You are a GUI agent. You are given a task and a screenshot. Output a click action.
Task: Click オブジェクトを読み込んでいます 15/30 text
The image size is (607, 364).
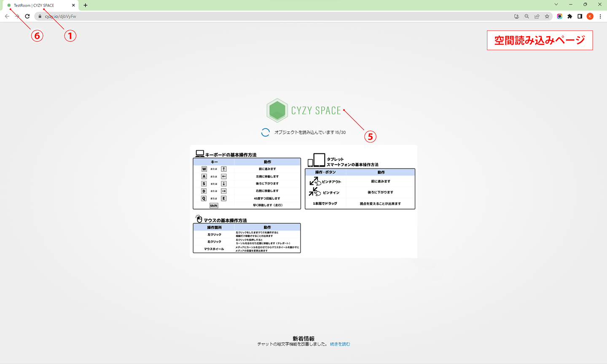tap(310, 132)
